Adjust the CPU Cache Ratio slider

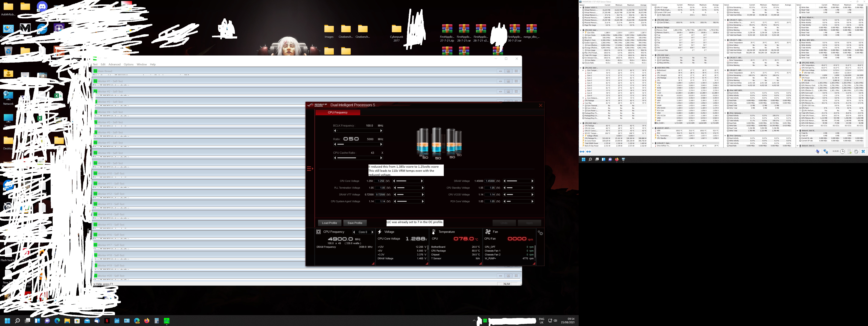tap(358, 158)
